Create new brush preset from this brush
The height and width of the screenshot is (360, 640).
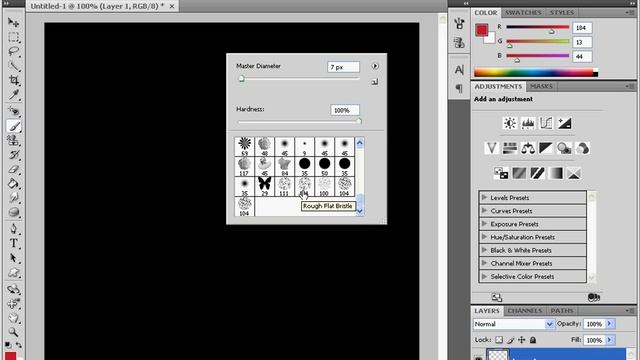(375, 82)
